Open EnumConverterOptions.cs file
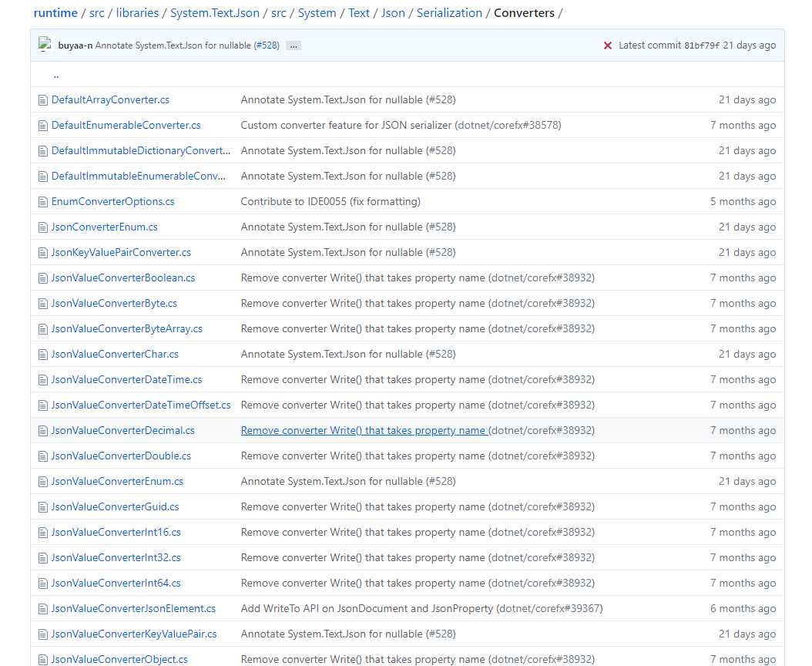Viewport: 812px width, 666px height. pyautogui.click(x=113, y=202)
